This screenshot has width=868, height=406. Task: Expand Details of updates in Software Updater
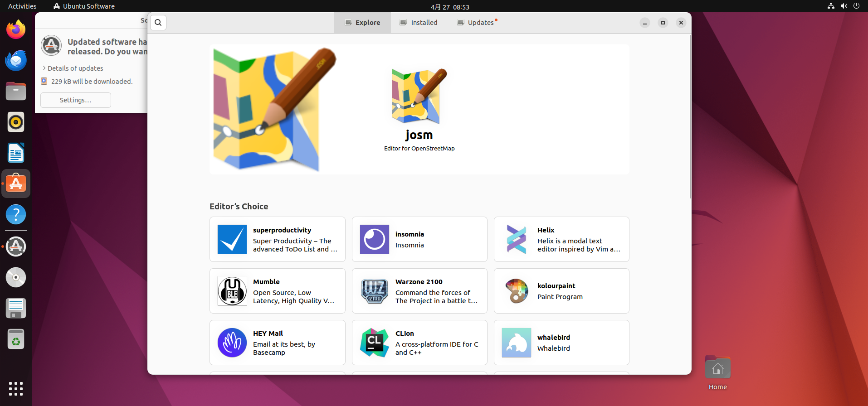point(73,68)
